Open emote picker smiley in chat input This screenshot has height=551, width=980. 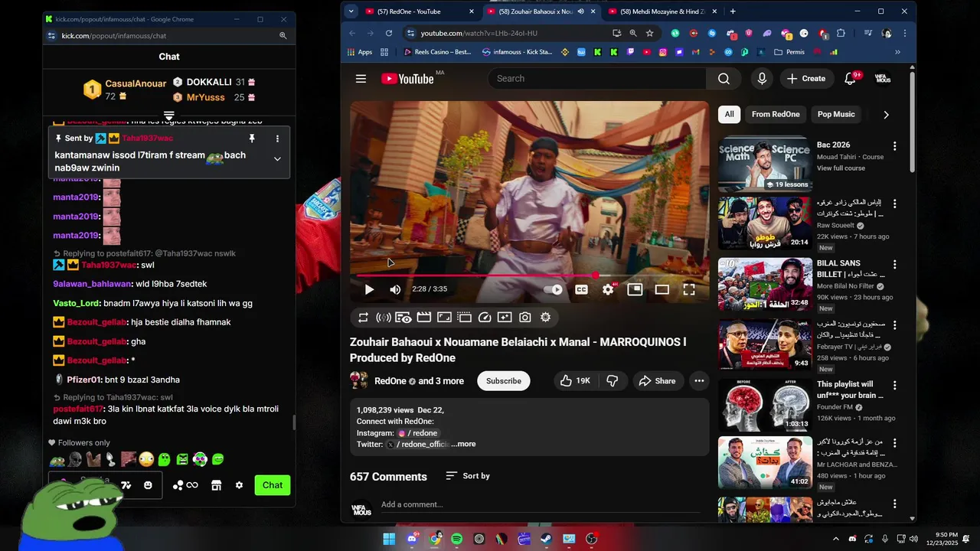coord(148,485)
